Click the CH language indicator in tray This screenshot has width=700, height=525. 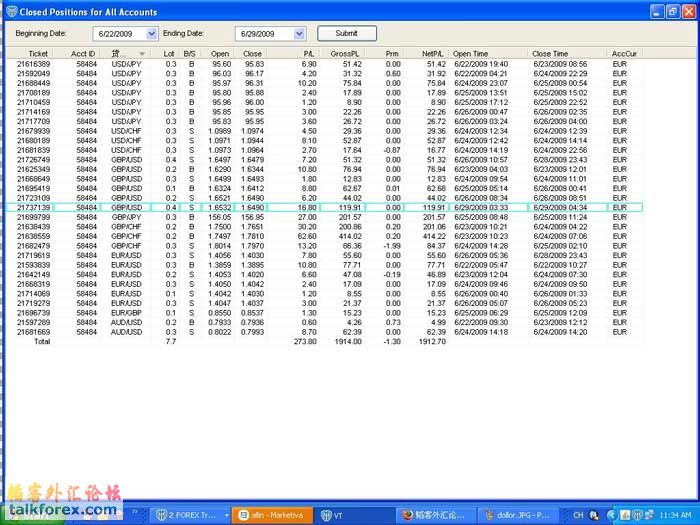click(x=578, y=514)
